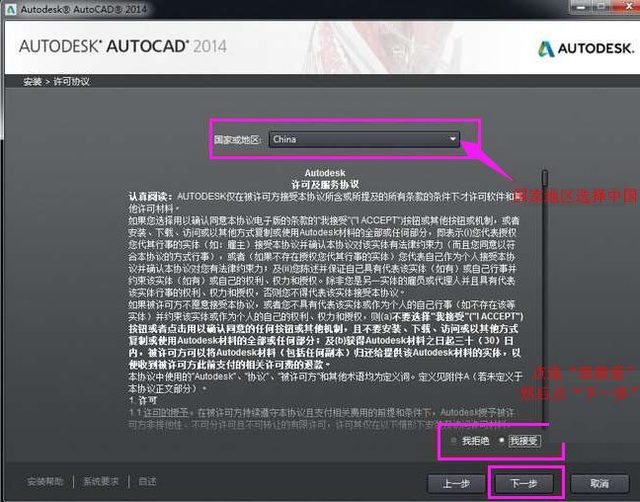Viewport: 640px width, 502px height.
Task: Open the 自述 link
Action: (147, 482)
